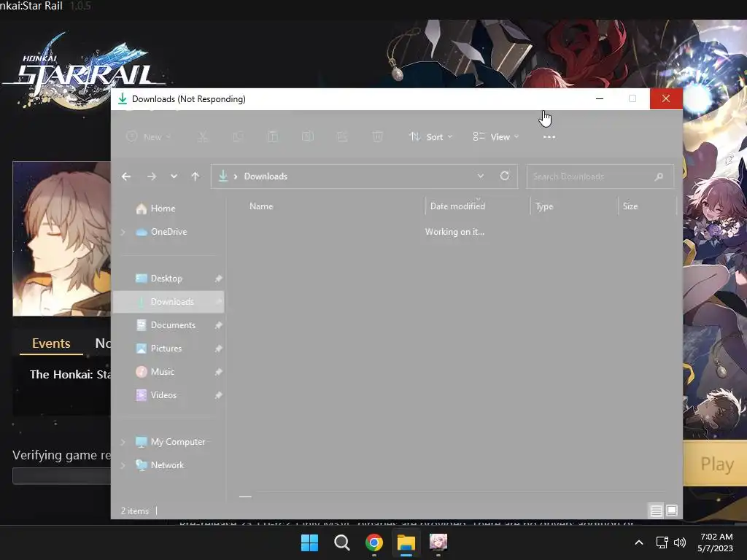Open the See more ellipsis menu
Viewport: 747px width, 560px height.
[x=549, y=137]
